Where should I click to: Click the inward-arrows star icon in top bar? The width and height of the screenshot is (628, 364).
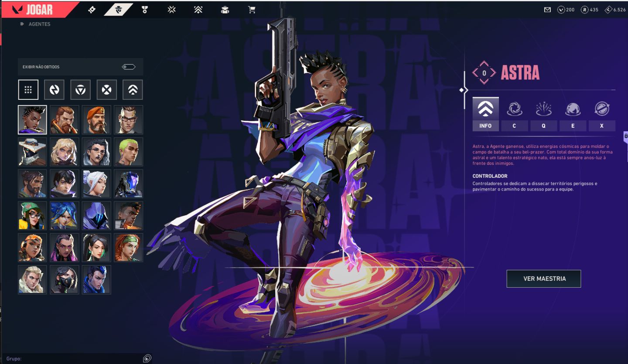(x=172, y=9)
